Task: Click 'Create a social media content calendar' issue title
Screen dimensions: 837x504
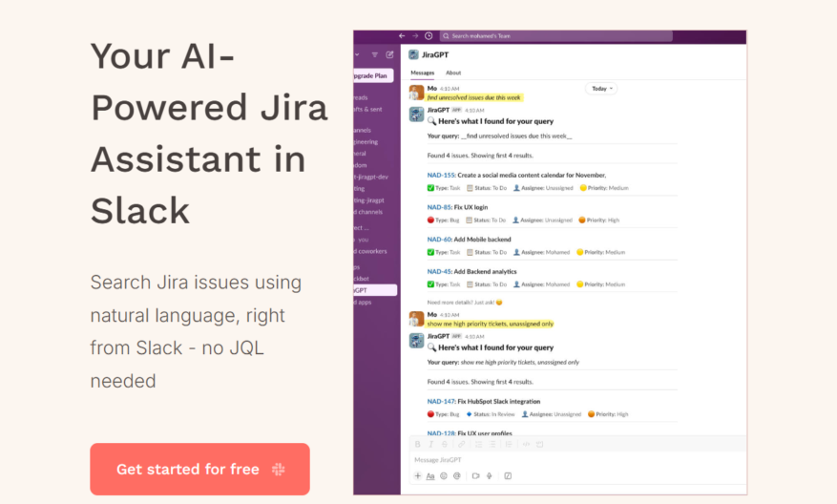Action: coord(532,175)
